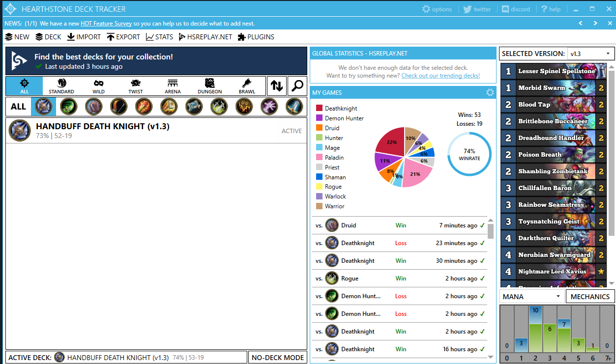
Task: Switch chart to MECHANICS
Action: 590,296
